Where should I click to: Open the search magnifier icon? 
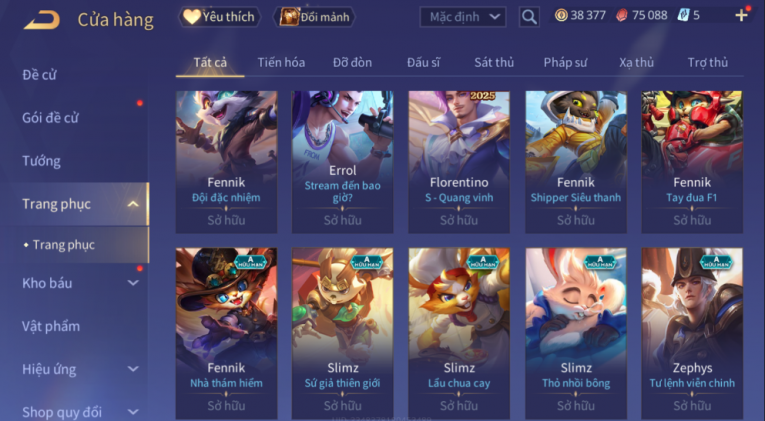pos(529,18)
